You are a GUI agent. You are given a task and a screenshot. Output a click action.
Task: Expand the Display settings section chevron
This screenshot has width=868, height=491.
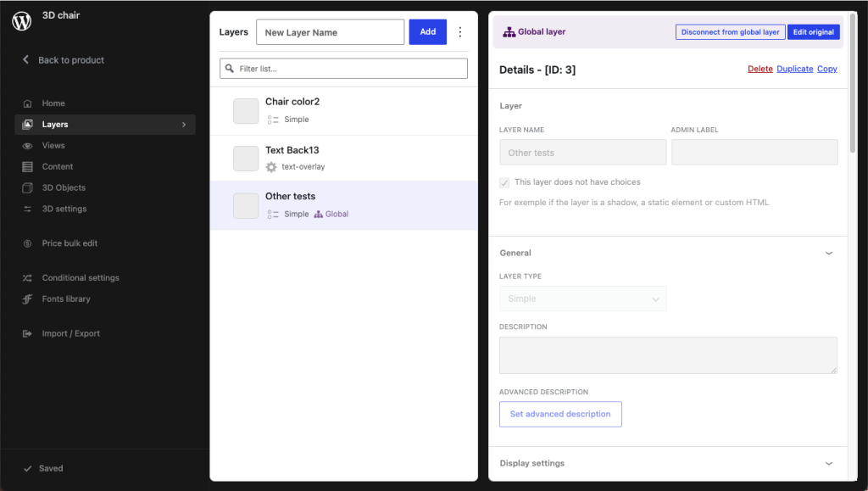coord(829,464)
